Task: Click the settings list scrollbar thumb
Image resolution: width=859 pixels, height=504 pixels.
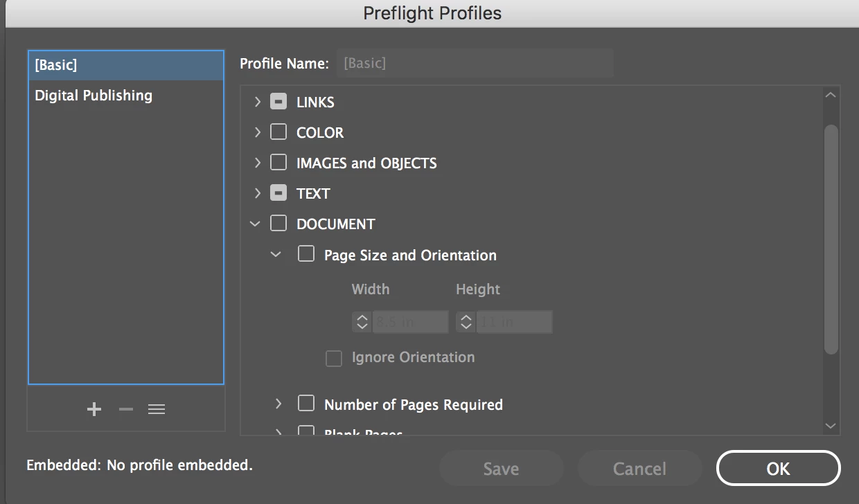Action: (831, 240)
